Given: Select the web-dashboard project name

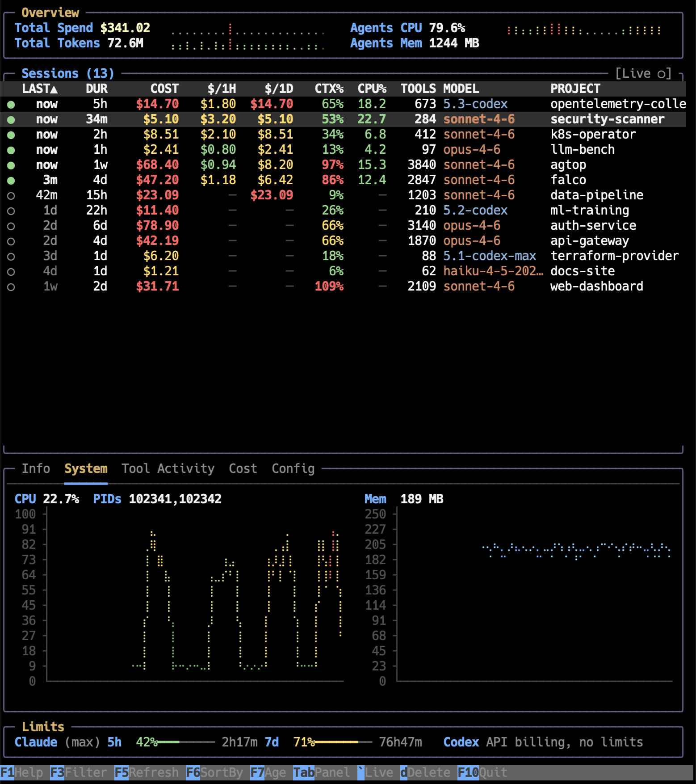Looking at the screenshot, I should pos(597,287).
